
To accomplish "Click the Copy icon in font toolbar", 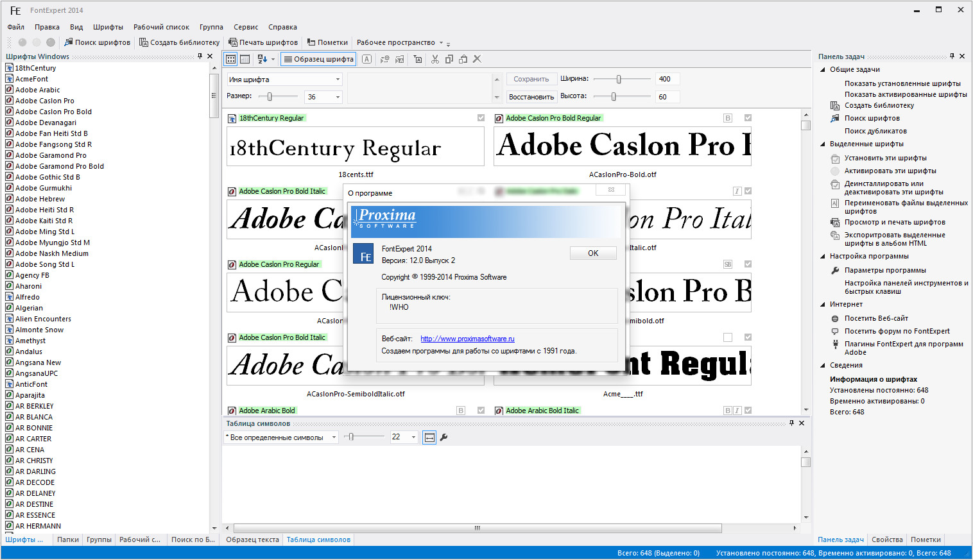I will click(449, 59).
